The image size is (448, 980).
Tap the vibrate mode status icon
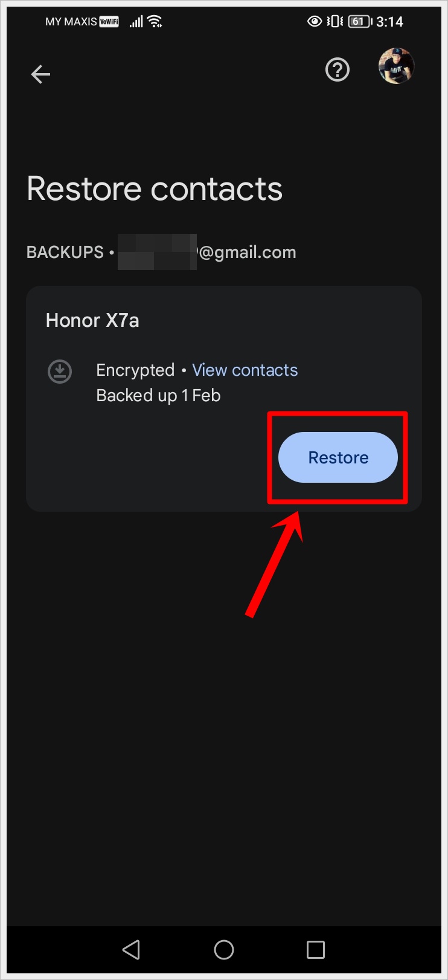point(333,21)
